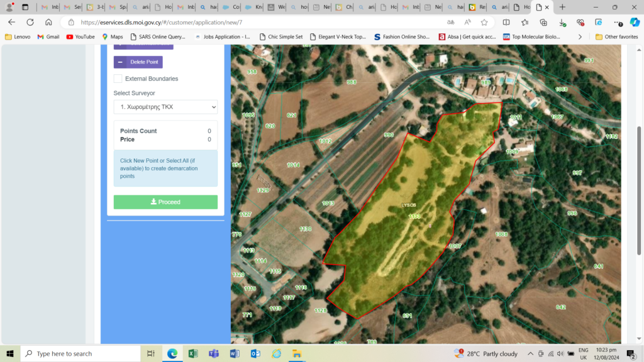Open Edge settings and more menu
The width and height of the screenshot is (644, 362).
(618, 22)
